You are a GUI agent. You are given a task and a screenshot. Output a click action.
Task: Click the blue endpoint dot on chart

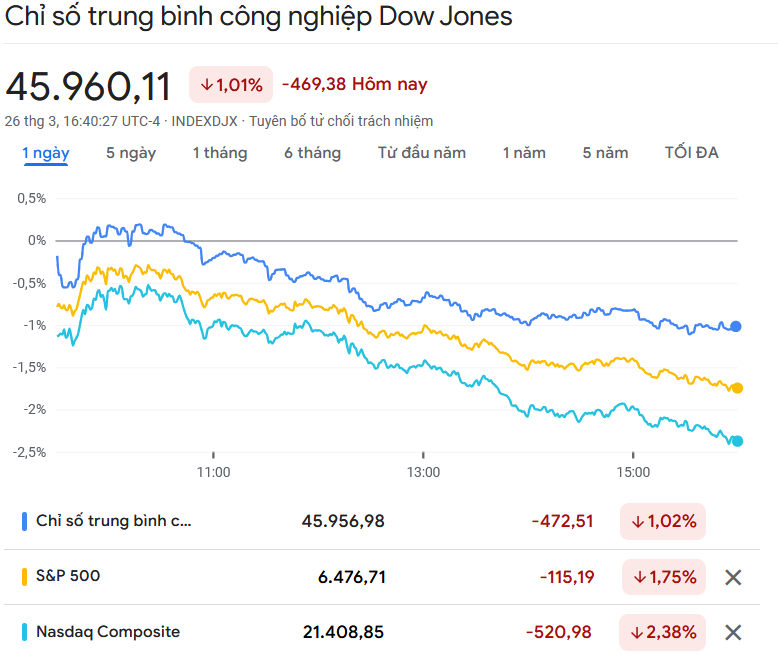[736, 326]
